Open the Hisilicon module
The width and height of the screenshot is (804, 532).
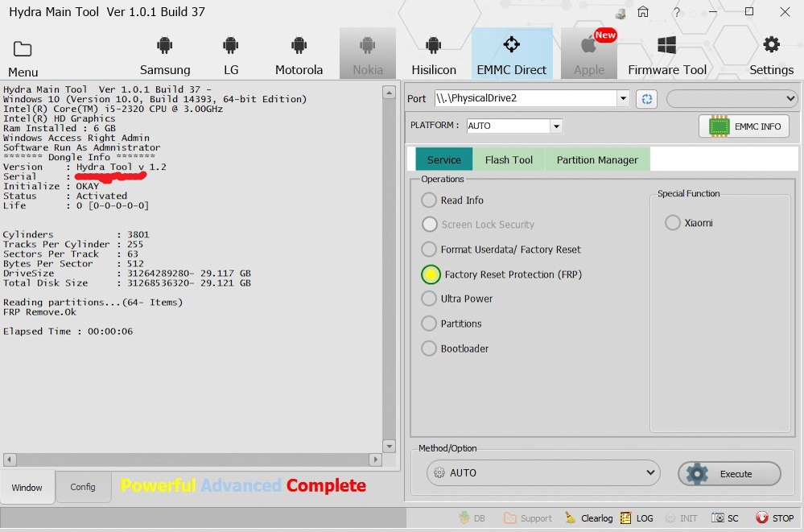point(434,55)
